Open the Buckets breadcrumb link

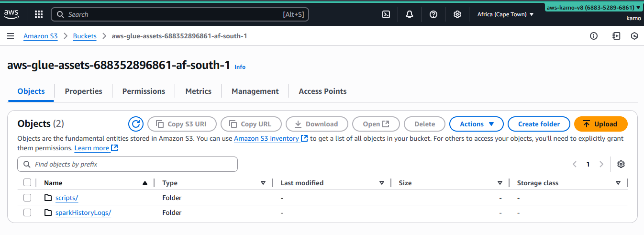click(x=85, y=36)
